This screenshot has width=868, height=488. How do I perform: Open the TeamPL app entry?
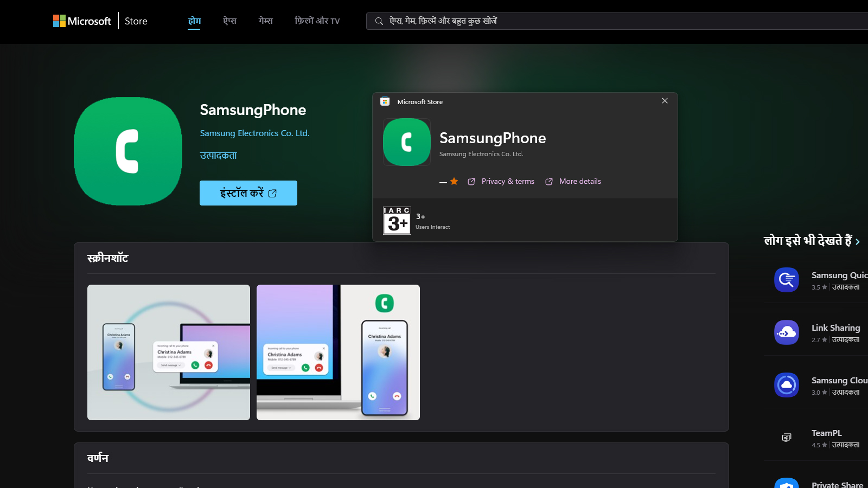(x=816, y=438)
